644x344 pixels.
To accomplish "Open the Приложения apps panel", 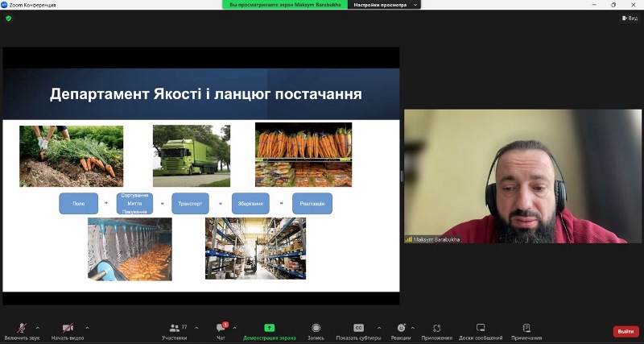I will pos(436,329).
